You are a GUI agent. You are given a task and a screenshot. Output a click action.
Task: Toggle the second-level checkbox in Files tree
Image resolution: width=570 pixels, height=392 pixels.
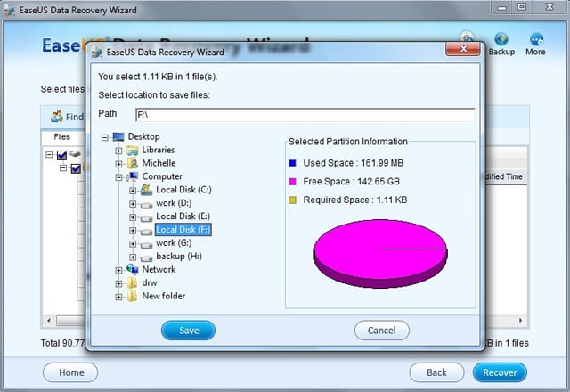point(76,168)
